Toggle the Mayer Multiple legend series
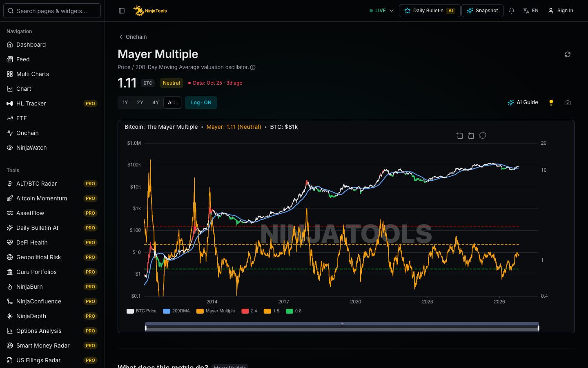This screenshot has height=368, width=588. point(216,311)
